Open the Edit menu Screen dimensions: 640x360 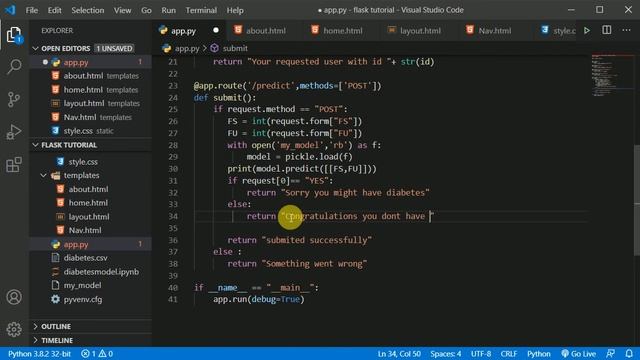point(54,10)
